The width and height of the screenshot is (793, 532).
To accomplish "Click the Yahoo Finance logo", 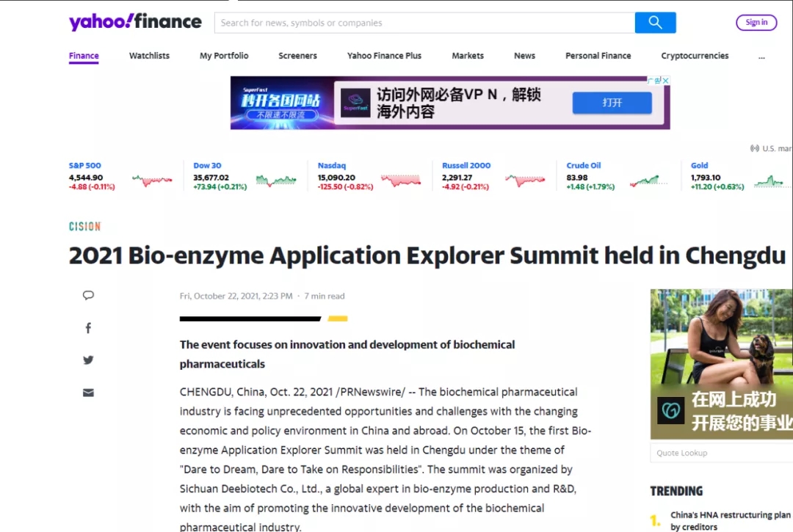I will (135, 22).
